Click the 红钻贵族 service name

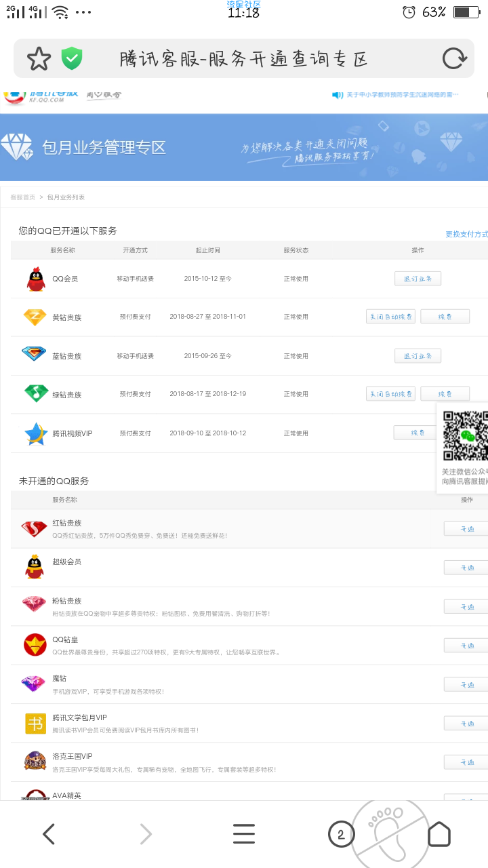67,523
